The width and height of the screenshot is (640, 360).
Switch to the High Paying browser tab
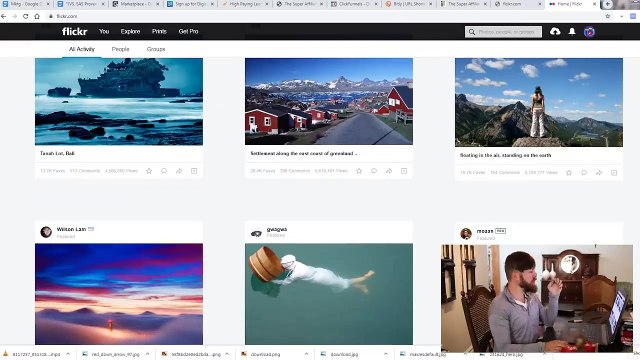pos(244,4)
